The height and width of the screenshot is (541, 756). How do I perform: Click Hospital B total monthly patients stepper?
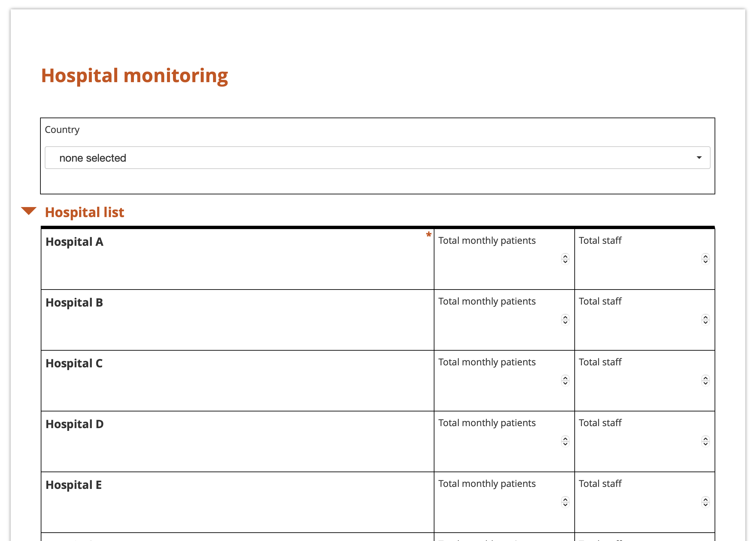pos(565,320)
